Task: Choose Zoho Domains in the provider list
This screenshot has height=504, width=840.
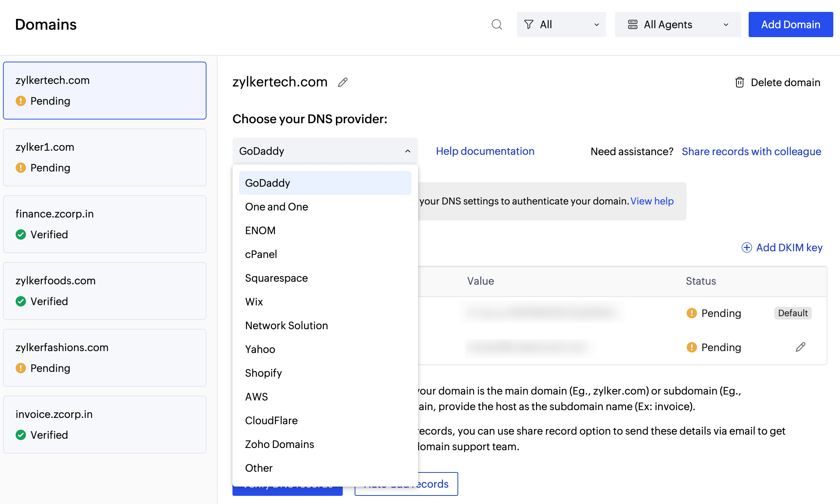Action: click(279, 444)
